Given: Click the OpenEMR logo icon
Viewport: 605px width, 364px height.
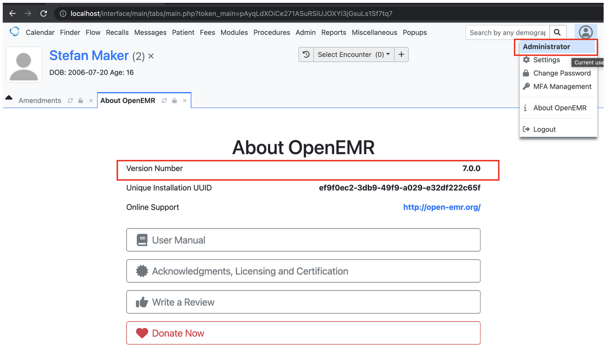Looking at the screenshot, I should coord(15,32).
